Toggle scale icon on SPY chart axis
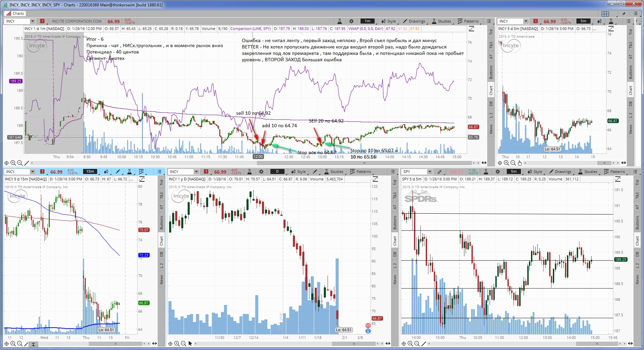The height and width of the screenshot is (350, 644). click(x=618, y=179)
